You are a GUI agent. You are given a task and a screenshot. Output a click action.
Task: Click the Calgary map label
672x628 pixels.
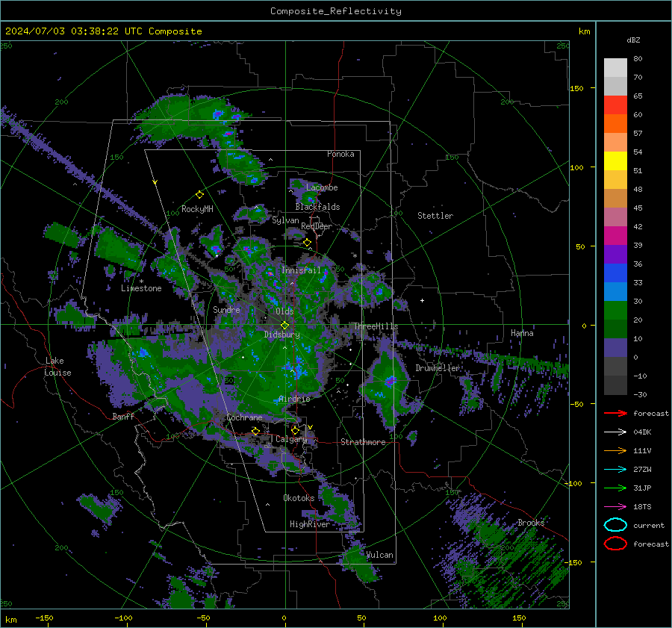[291, 439]
